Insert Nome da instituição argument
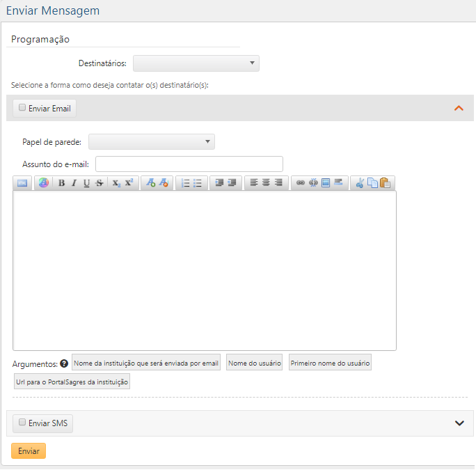Viewport: 476px width, 470px height. point(146,362)
